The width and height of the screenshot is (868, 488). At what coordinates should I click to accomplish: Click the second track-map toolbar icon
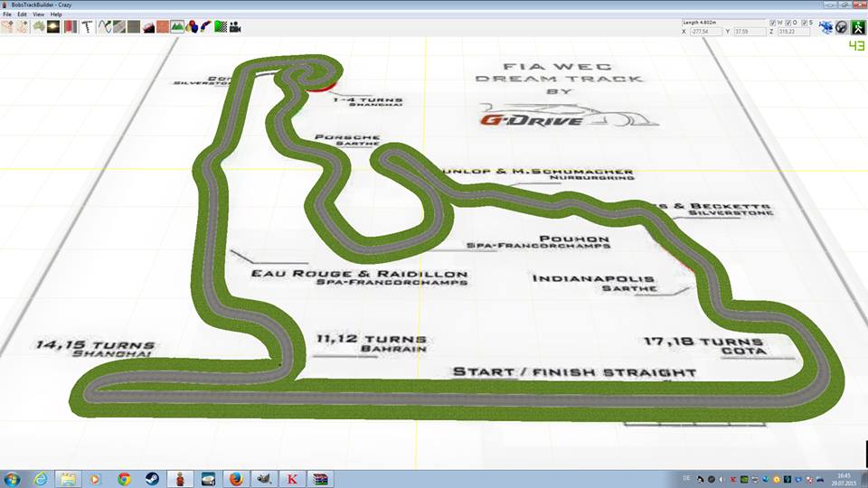pos(22,26)
